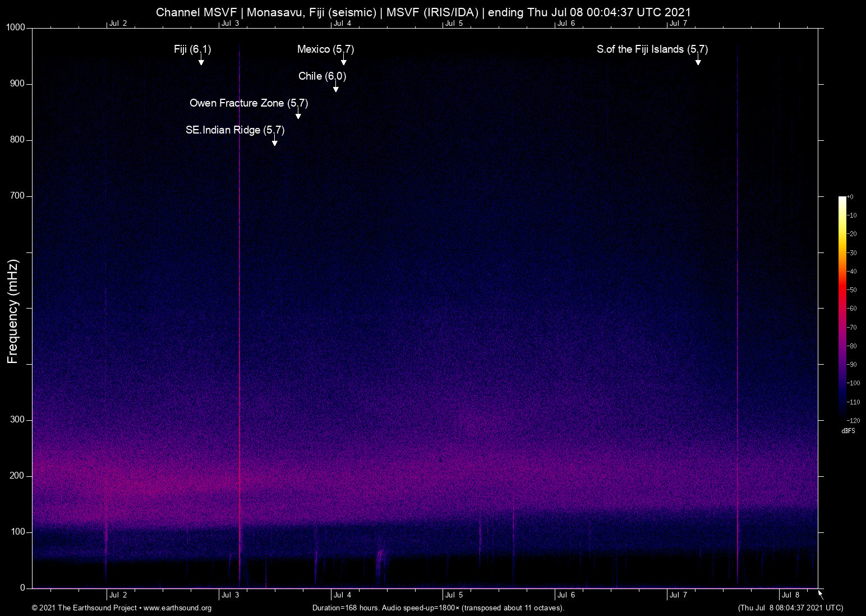
Task: Click the Jul 4 label on bottom axis
Action: point(343,595)
